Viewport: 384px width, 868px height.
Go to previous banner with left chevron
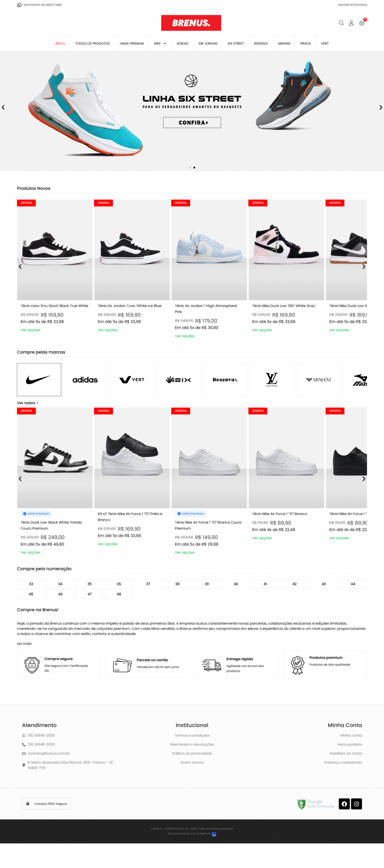pyautogui.click(x=3, y=107)
